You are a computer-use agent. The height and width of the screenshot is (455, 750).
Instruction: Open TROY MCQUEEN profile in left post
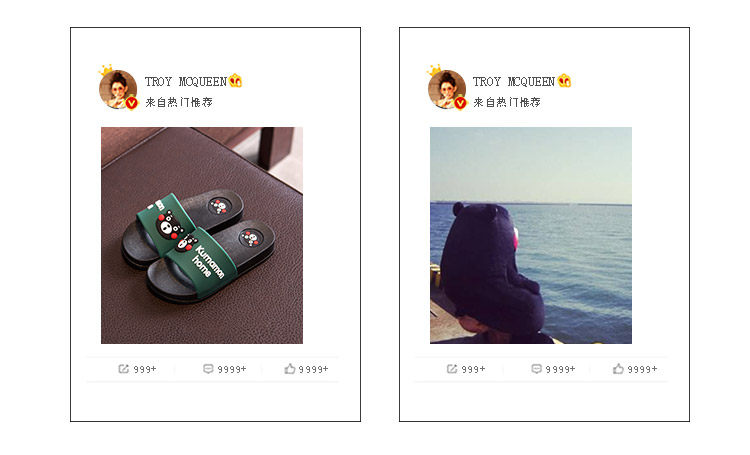(x=186, y=82)
